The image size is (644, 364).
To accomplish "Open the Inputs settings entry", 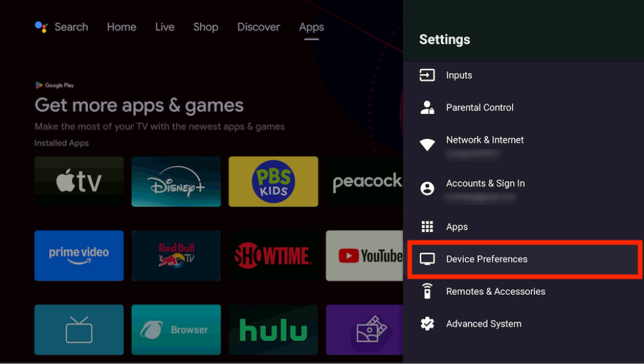I will pyautogui.click(x=523, y=75).
